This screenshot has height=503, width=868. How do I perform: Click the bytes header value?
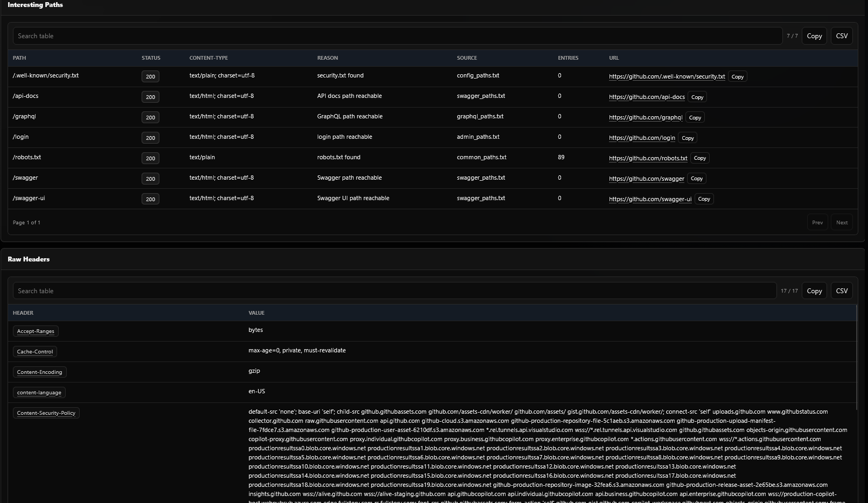pyautogui.click(x=256, y=330)
